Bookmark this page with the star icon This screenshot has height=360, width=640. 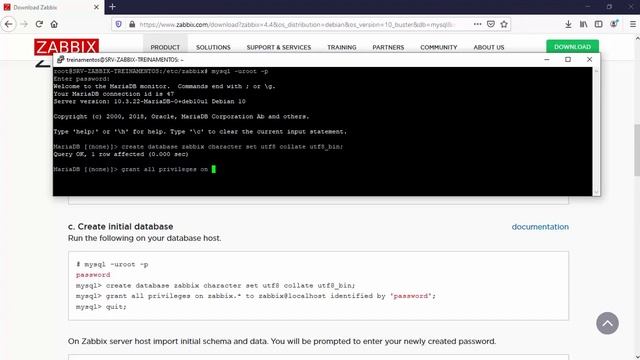[504, 24]
